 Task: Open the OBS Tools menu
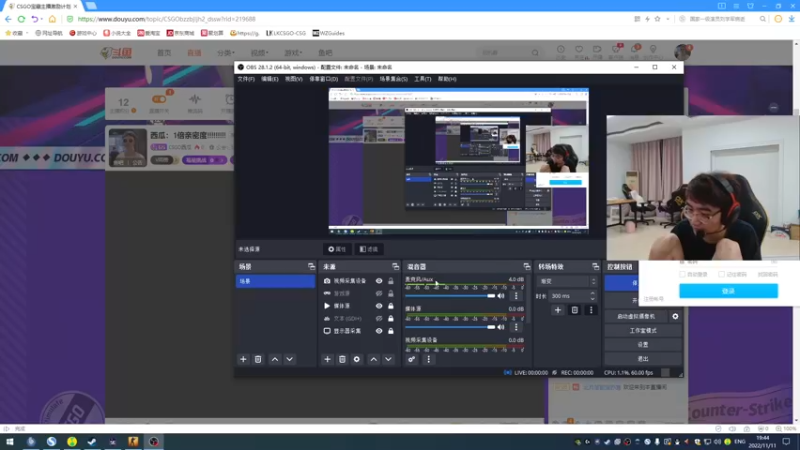pos(422,79)
